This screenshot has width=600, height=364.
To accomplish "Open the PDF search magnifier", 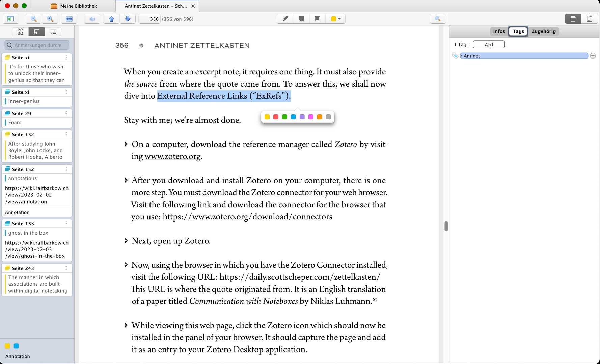I will 438,19.
